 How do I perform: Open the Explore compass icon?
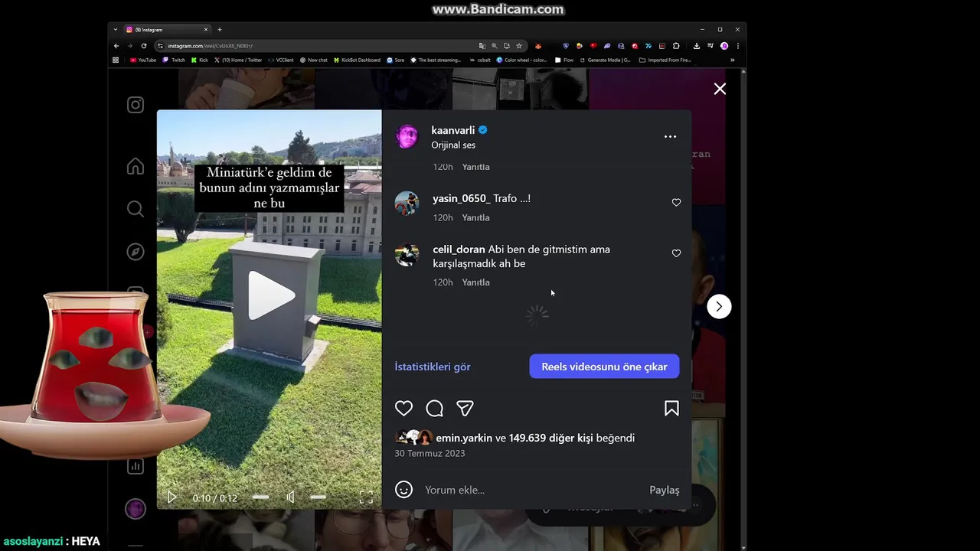pos(136,252)
